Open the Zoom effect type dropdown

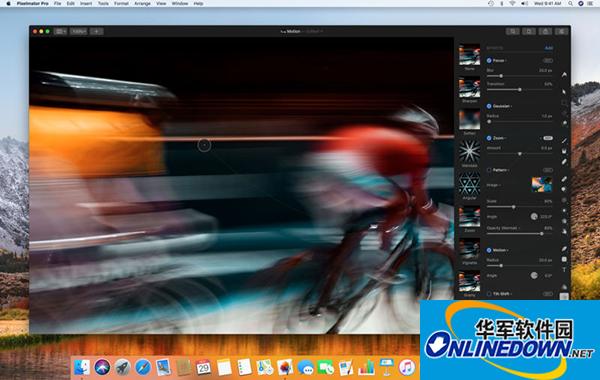[499, 138]
